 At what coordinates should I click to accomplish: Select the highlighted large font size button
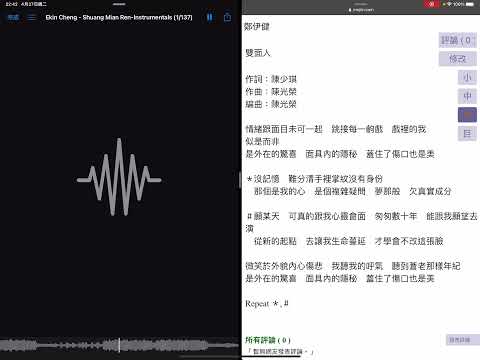(x=467, y=115)
